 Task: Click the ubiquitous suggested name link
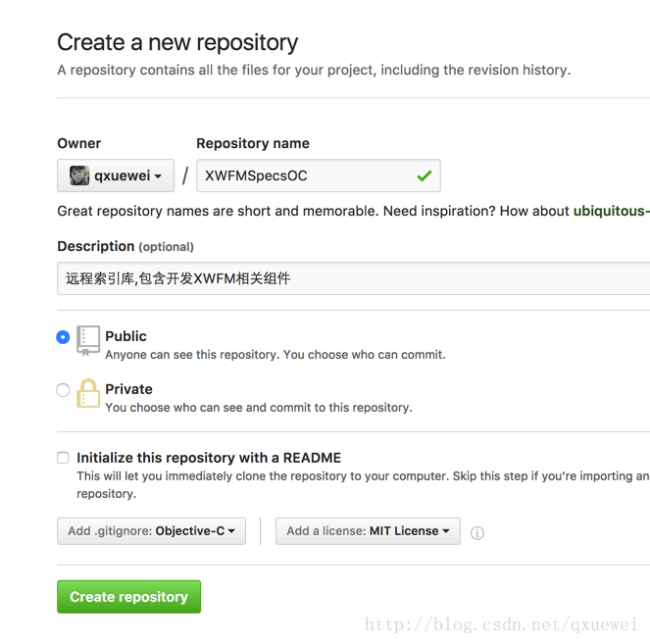[x=612, y=211]
